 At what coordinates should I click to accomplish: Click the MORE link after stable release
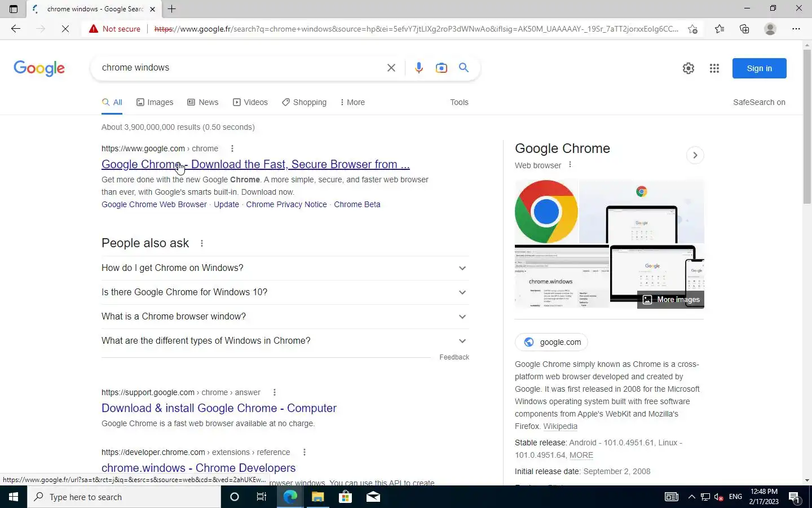click(x=581, y=455)
